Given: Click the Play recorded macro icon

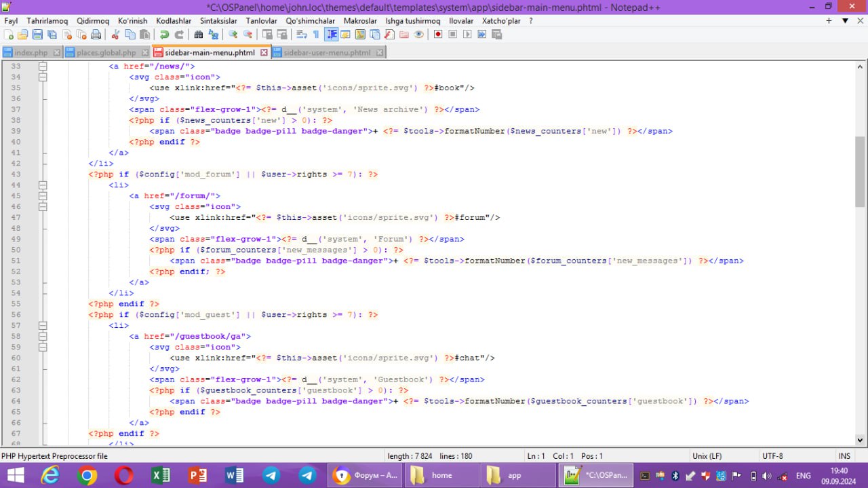Looking at the screenshot, I should coord(467,35).
